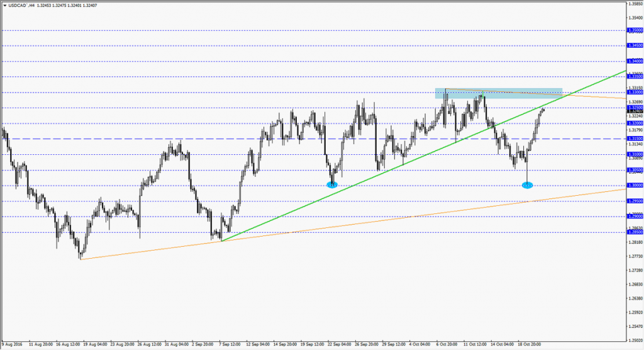Select the 1.28500 price level label
Screen dimensions: 644x350
635,232
